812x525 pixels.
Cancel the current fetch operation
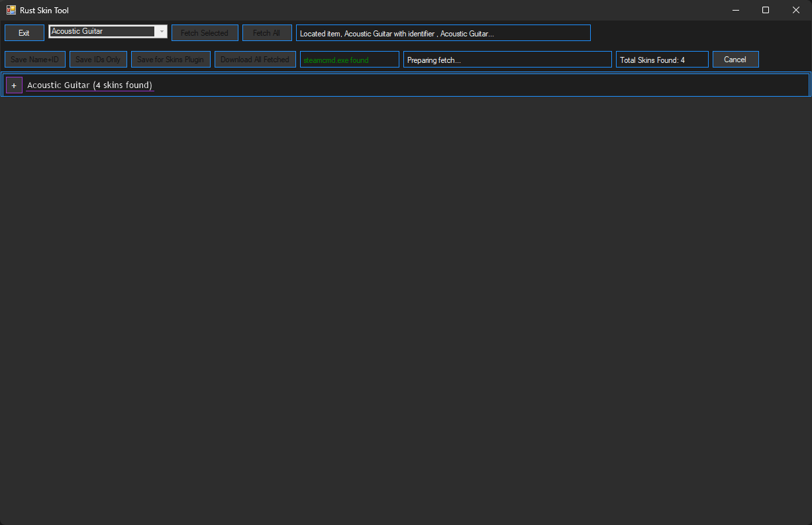[735, 60]
